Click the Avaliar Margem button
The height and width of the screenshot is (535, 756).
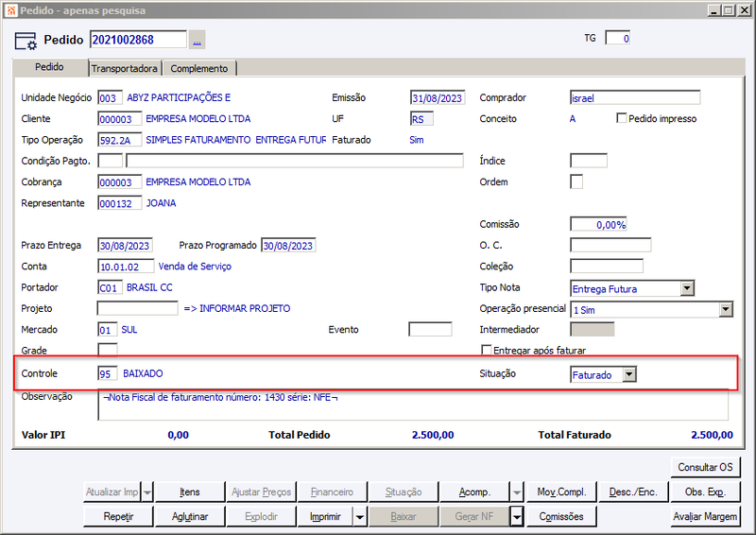pyautogui.click(x=705, y=517)
